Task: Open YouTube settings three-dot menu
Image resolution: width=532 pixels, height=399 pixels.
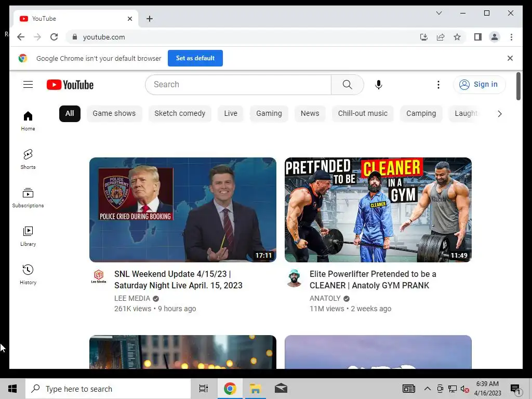Action: click(x=438, y=85)
